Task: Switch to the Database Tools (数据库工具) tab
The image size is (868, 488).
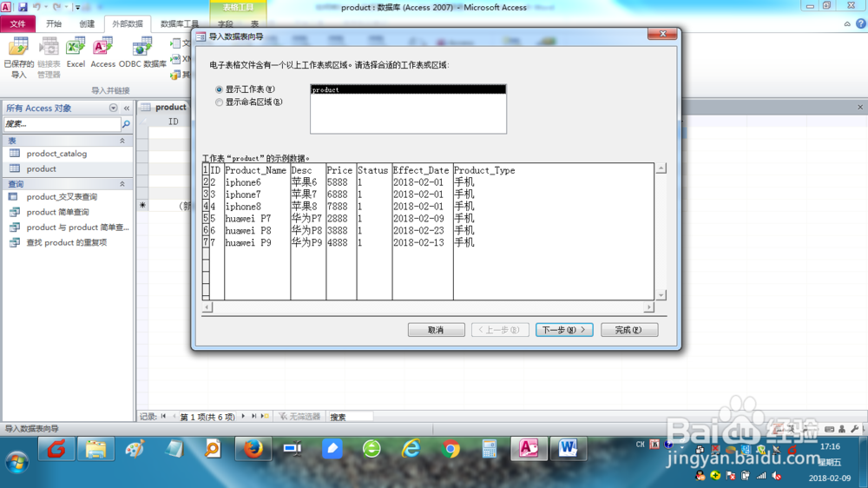Action: click(x=180, y=23)
